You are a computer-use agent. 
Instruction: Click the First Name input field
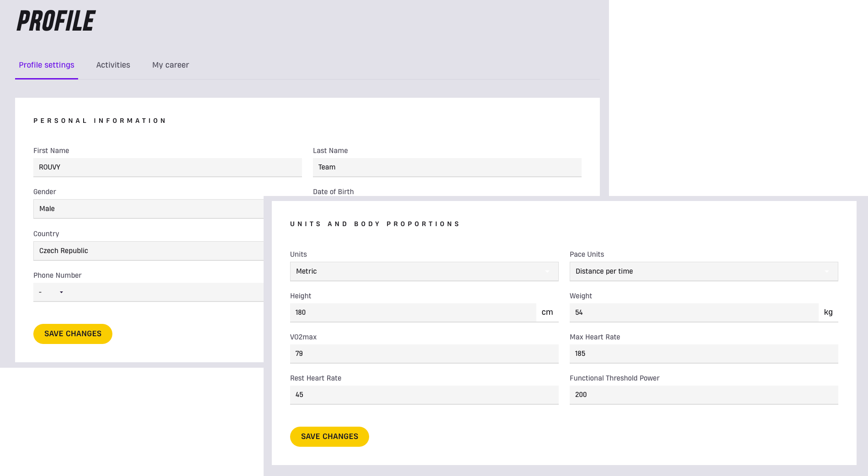pyautogui.click(x=167, y=167)
